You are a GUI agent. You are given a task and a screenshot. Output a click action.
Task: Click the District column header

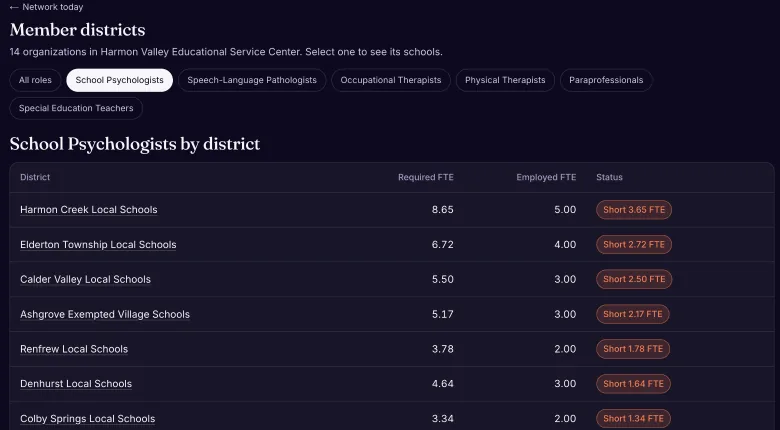click(x=35, y=177)
